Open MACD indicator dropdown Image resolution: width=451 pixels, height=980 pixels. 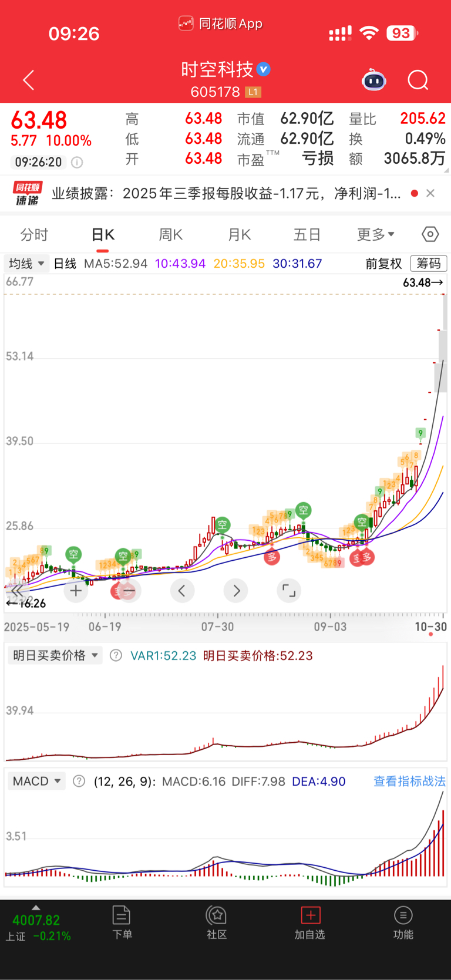coord(36,782)
